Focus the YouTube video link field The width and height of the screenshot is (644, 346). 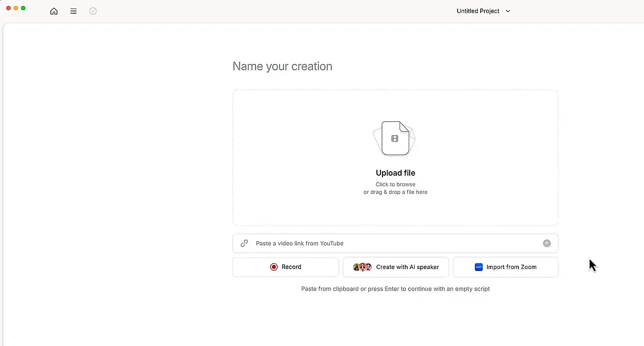(x=393, y=243)
